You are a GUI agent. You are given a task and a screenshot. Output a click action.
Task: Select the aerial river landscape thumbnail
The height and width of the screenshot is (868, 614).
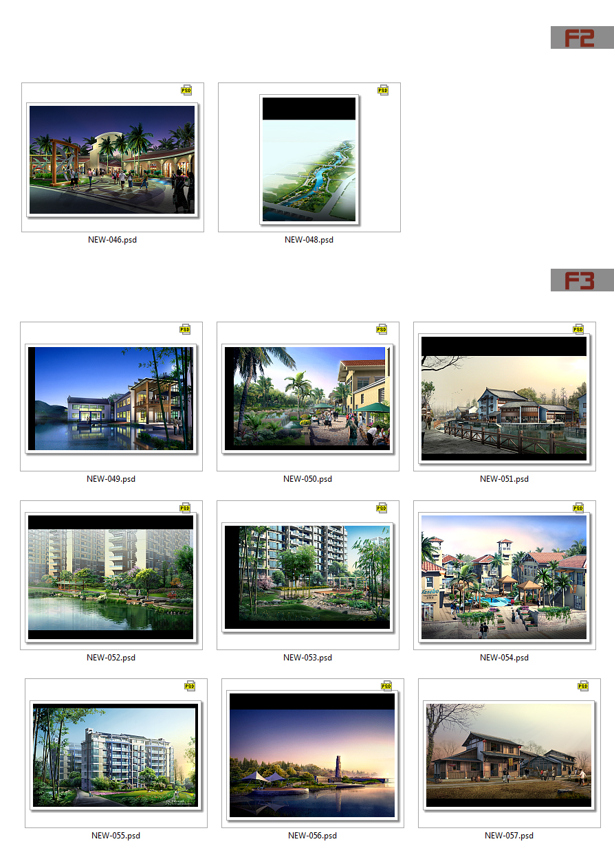pyautogui.click(x=309, y=159)
